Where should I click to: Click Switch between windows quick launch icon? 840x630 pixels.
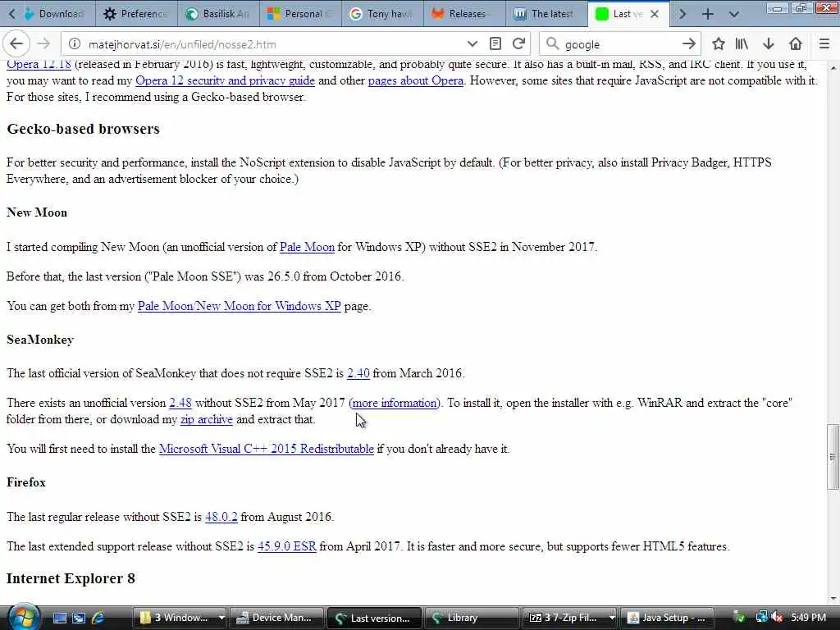pyautogui.click(x=79, y=619)
